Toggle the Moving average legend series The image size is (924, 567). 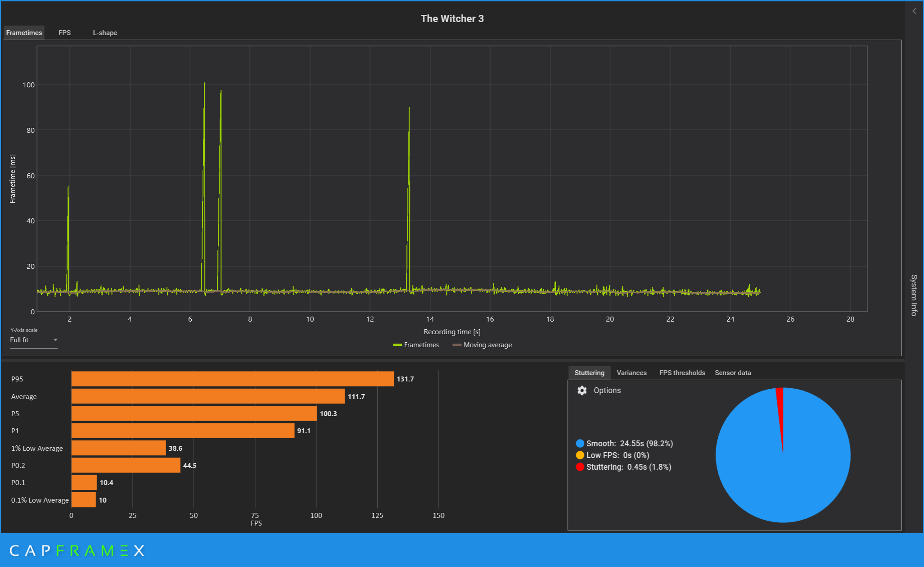pos(482,345)
